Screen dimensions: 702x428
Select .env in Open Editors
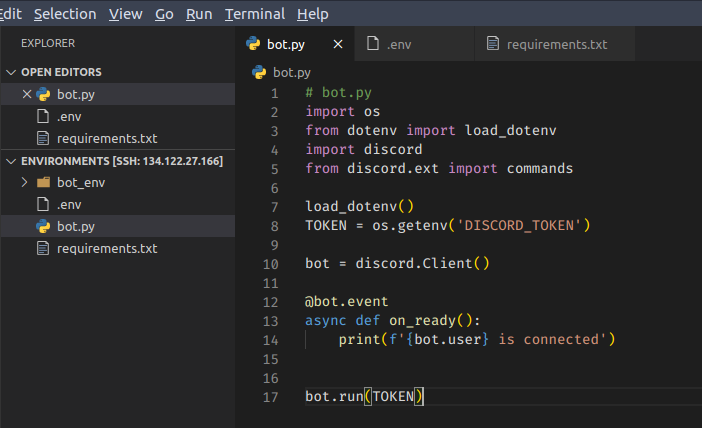click(x=69, y=117)
